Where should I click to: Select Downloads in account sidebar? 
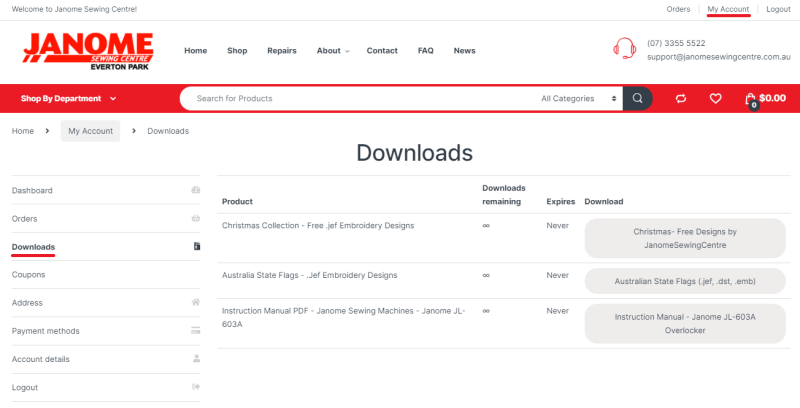[x=33, y=247]
